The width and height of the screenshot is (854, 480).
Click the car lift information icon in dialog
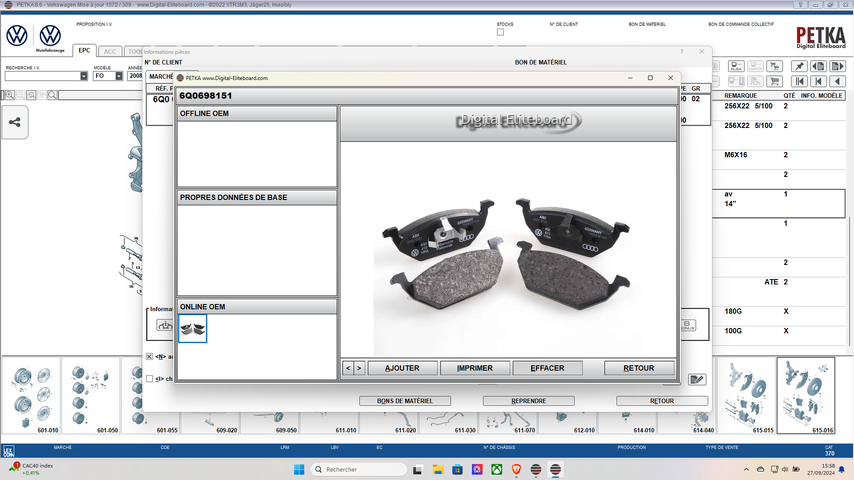click(x=164, y=325)
